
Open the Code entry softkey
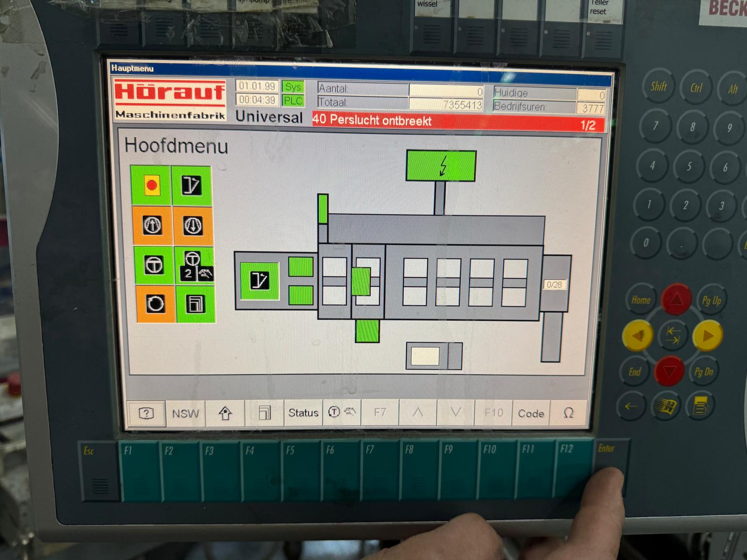pos(531,413)
